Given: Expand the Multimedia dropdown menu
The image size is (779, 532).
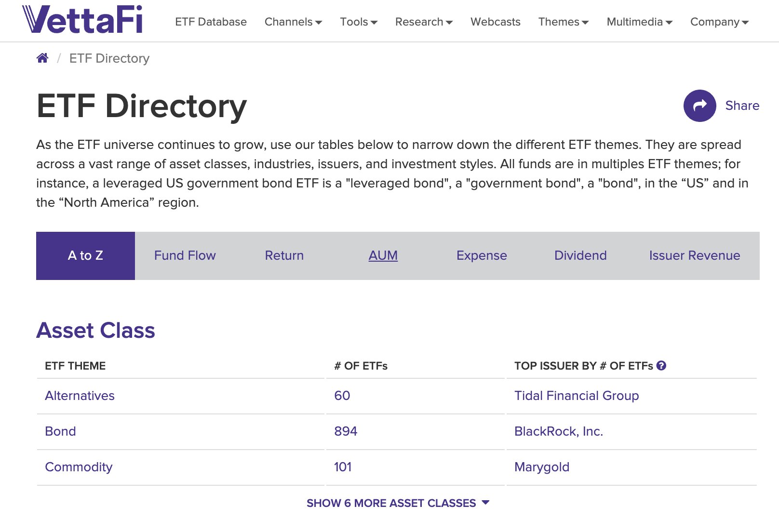Looking at the screenshot, I should tap(640, 22).
